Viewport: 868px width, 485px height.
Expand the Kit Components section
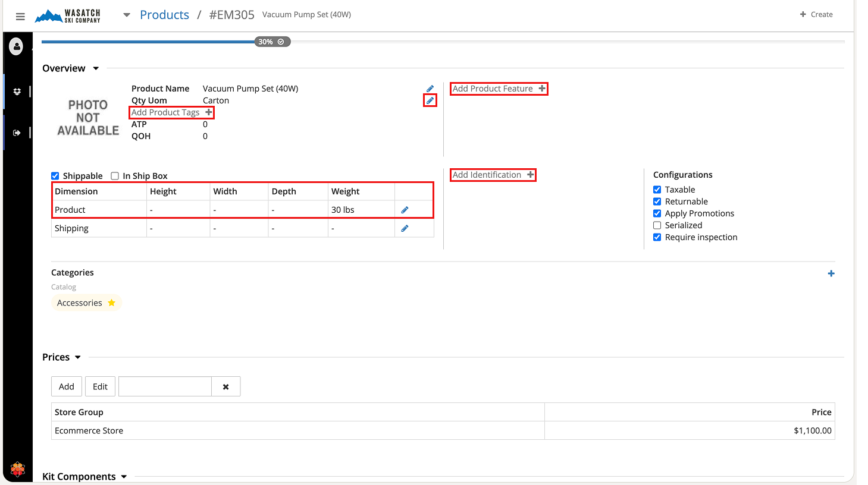[124, 477]
